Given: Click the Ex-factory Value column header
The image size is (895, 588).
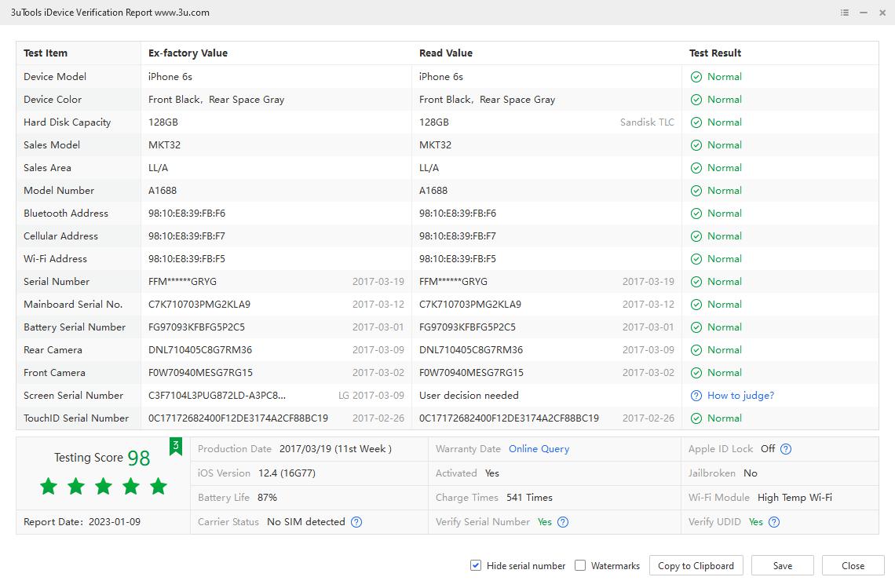Looking at the screenshot, I should 188,53.
